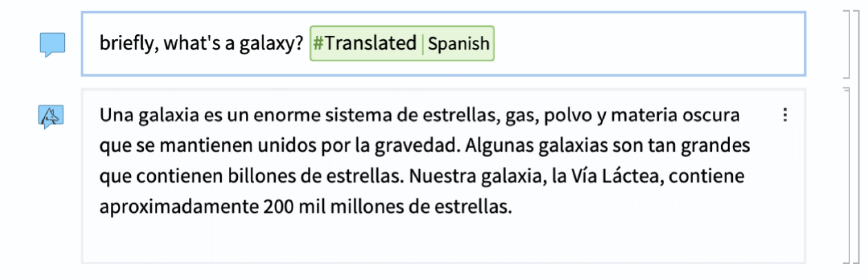Screen dimensions: 868x279
Task: Click the blue chat input speech bubble icon
Action: click(52, 45)
